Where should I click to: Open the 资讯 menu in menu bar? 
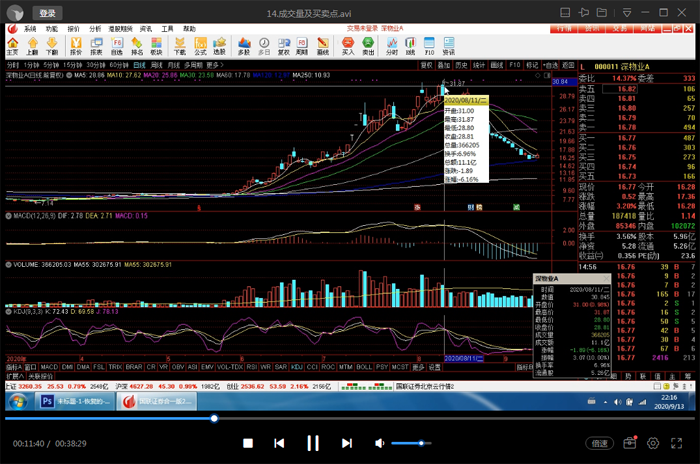point(146,29)
